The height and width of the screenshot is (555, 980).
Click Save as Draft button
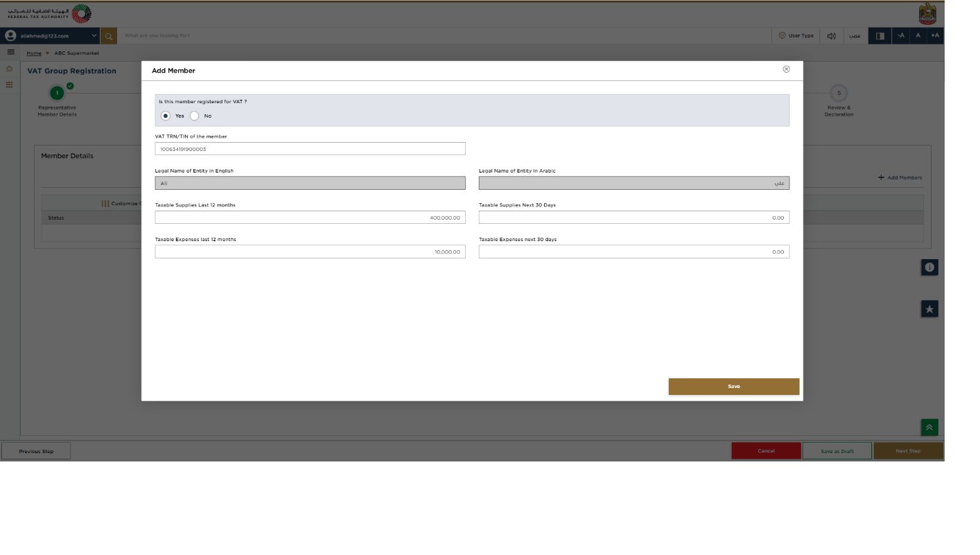click(837, 451)
